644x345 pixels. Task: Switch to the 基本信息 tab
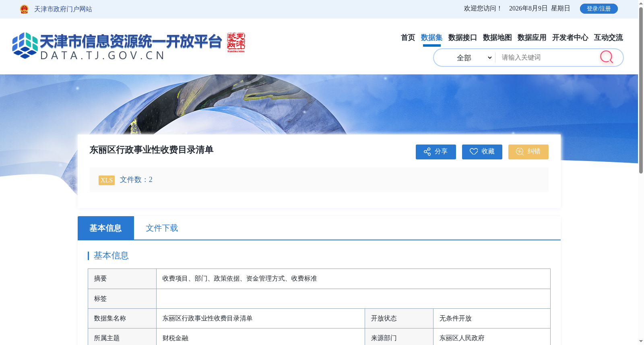[105, 228]
